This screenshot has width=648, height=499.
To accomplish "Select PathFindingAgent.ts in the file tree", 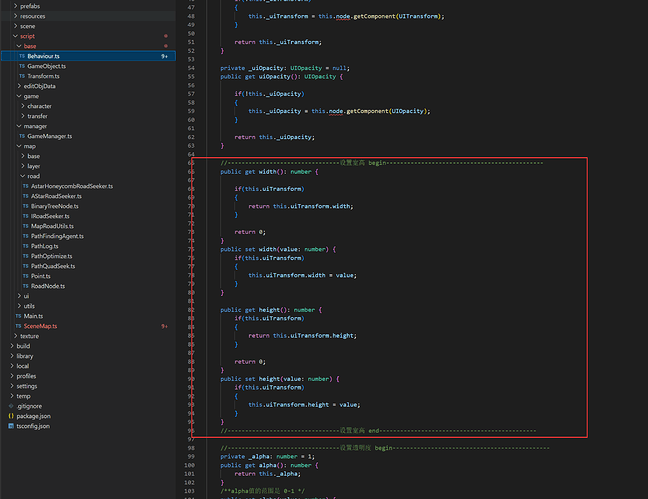I will click(57, 236).
